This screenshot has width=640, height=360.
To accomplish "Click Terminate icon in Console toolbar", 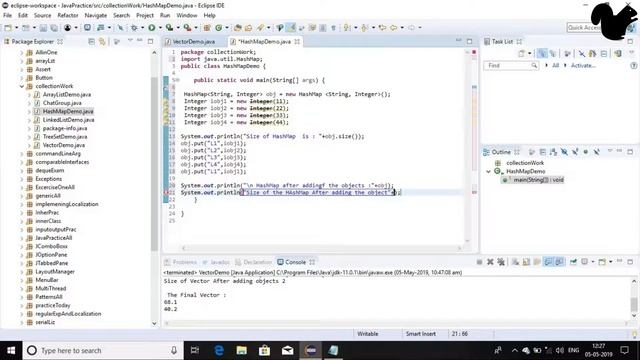I will (x=480, y=262).
